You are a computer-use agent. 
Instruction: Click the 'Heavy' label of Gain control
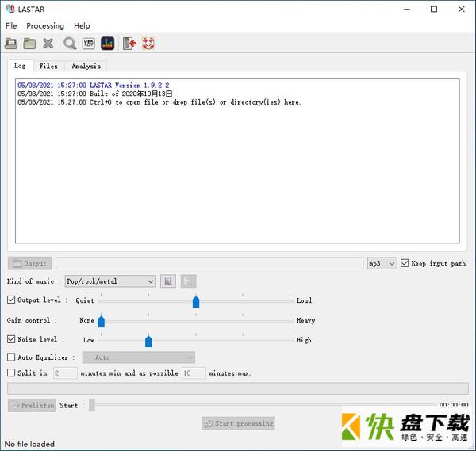tap(305, 320)
